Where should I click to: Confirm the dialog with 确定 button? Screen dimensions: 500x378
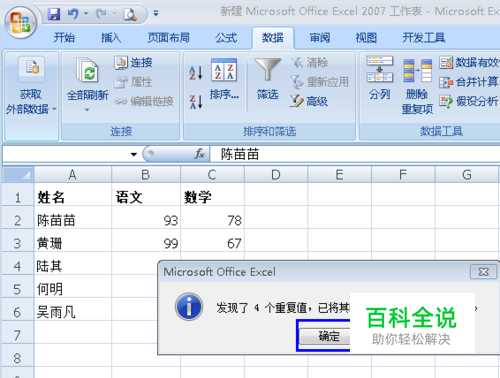325,336
